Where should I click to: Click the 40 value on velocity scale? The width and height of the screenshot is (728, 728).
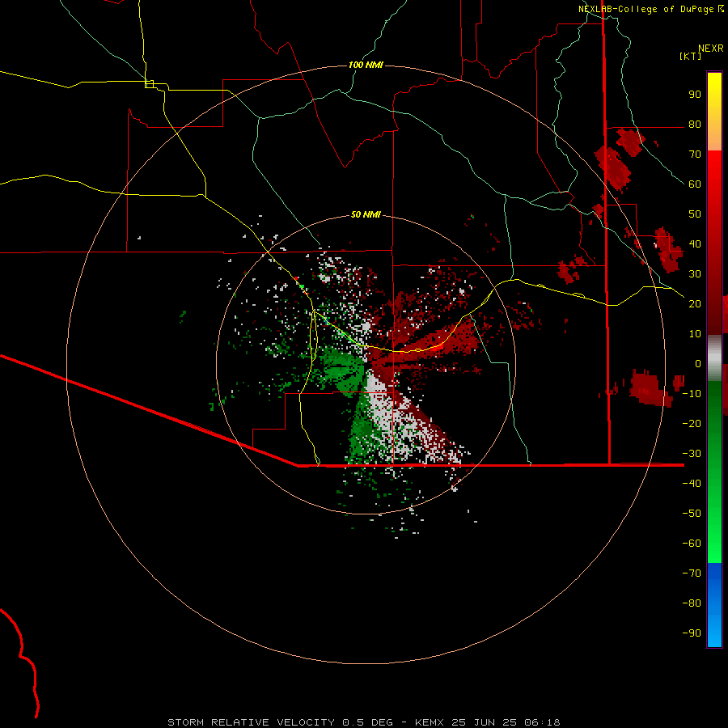(695, 243)
